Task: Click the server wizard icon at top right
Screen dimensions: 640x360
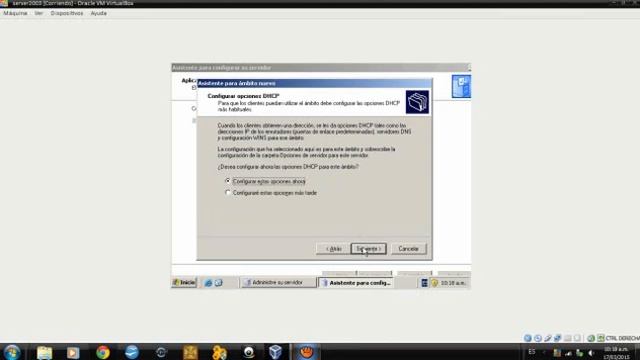Action: [461, 86]
